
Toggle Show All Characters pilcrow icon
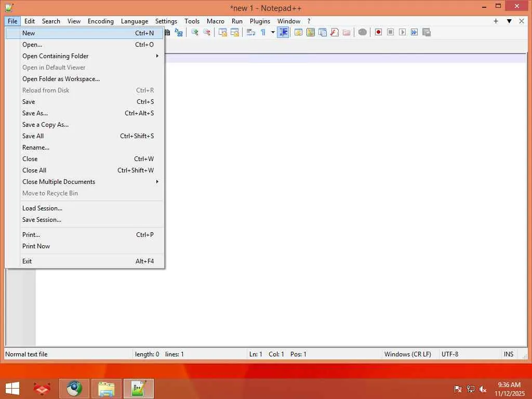263,32
